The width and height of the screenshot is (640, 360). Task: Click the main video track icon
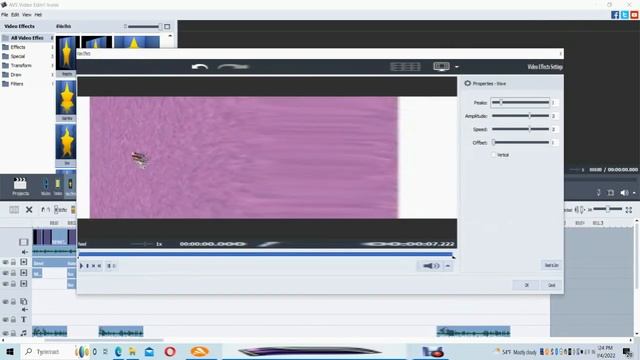click(24, 242)
